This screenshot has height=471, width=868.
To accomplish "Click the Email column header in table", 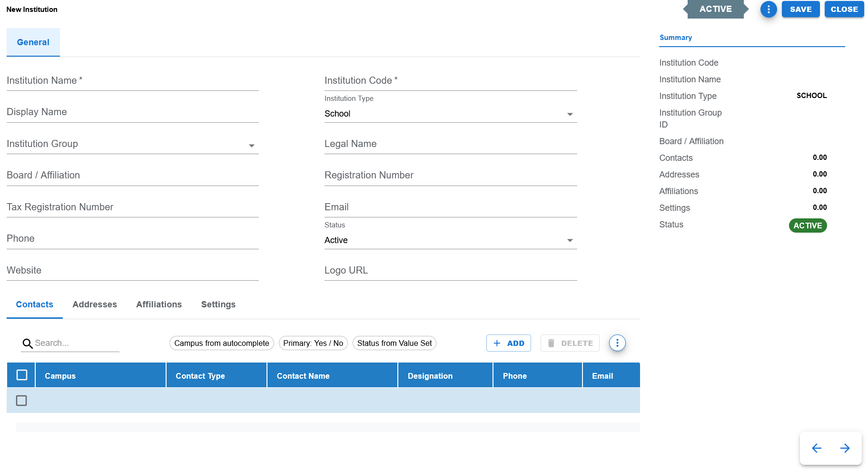I will coord(612,375).
